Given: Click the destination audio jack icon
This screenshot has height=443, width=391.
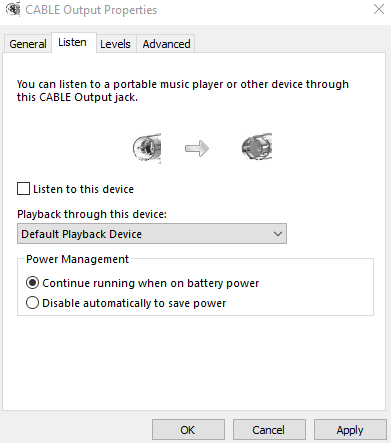Looking at the screenshot, I should (257, 147).
